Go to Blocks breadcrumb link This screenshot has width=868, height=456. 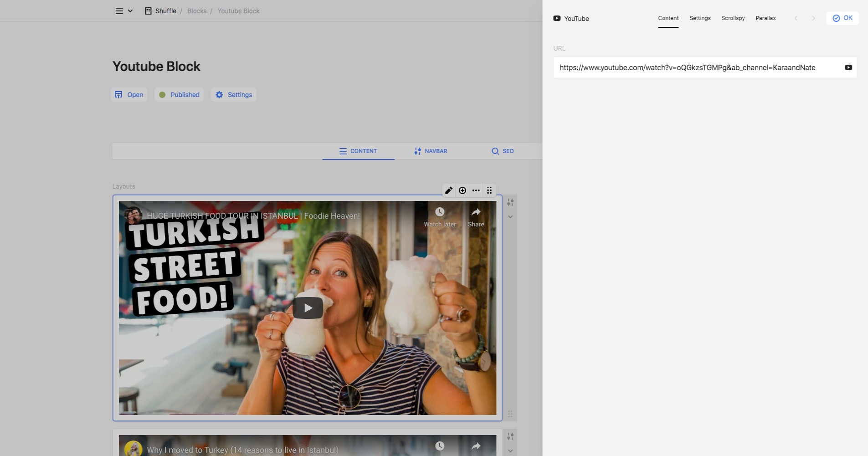[x=197, y=11]
